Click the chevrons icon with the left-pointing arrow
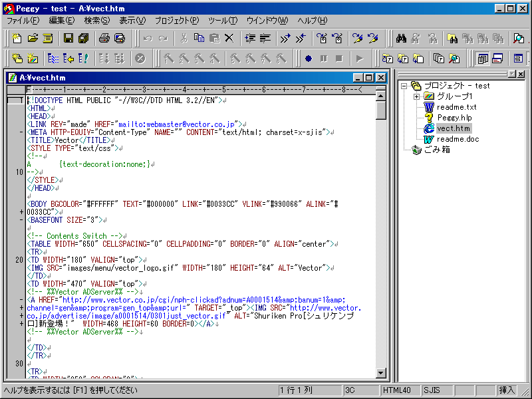532x399 pixels. (301, 39)
